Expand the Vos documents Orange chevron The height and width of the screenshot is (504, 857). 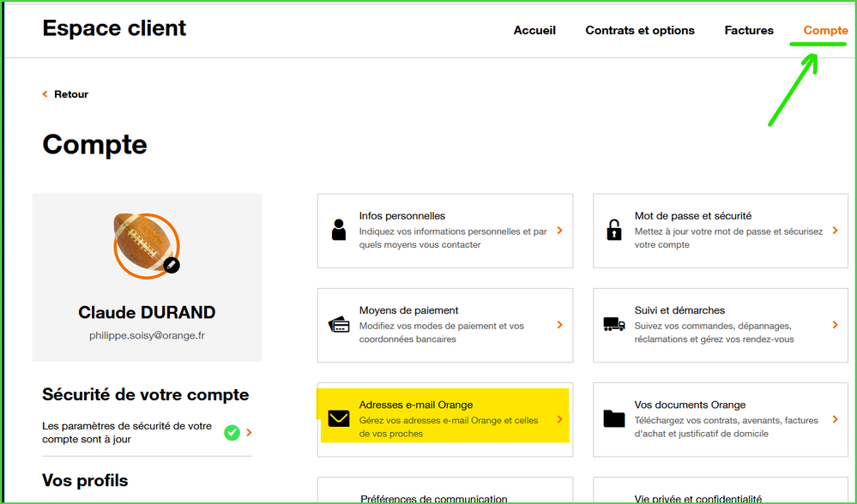click(836, 419)
